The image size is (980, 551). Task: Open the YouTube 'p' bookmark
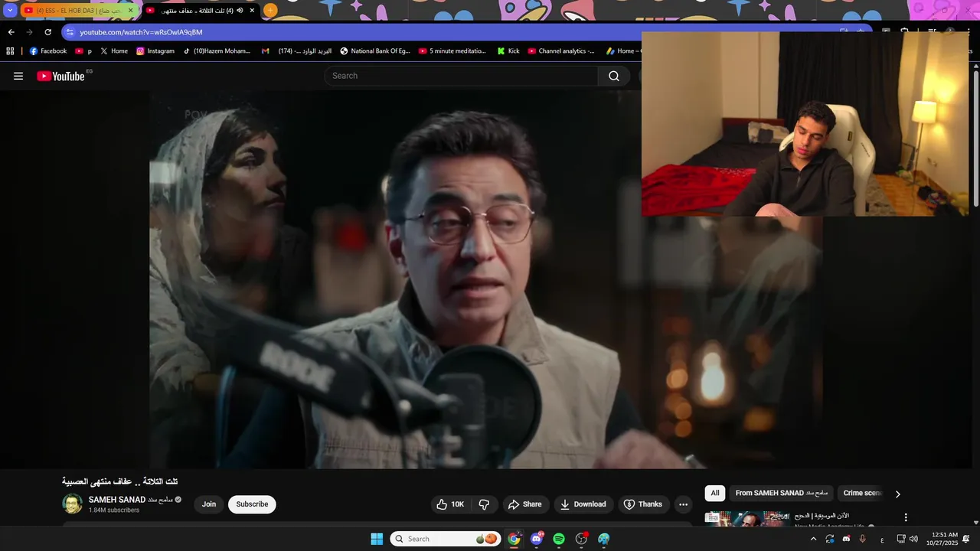(83, 51)
